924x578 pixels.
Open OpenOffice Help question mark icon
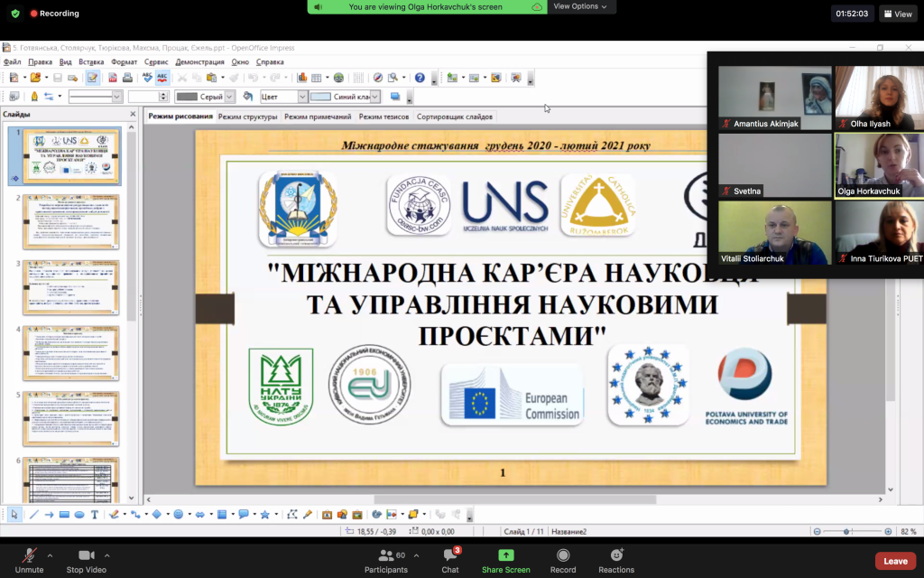[420, 78]
